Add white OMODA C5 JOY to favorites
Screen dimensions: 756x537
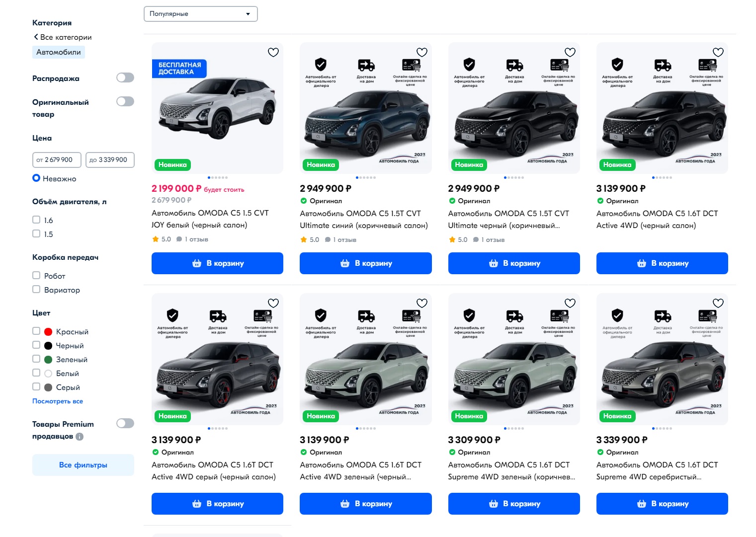pos(273,52)
